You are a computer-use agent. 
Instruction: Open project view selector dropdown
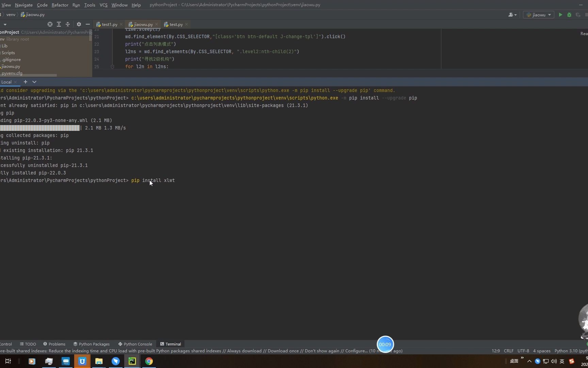(x=5, y=25)
